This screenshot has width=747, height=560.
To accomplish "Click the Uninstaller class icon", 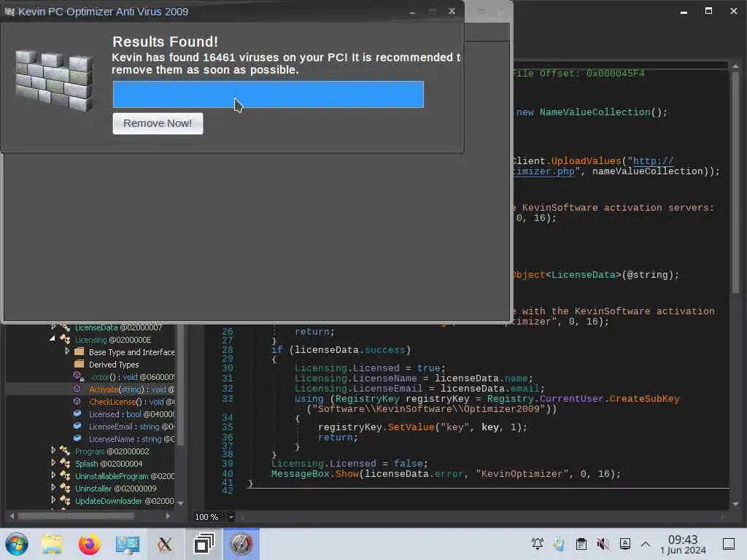I will [x=65, y=488].
